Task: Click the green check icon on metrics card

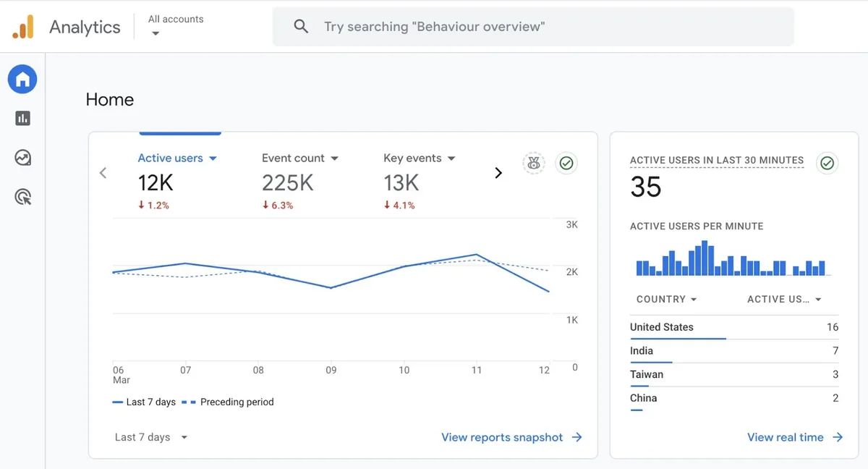Action: tap(566, 164)
